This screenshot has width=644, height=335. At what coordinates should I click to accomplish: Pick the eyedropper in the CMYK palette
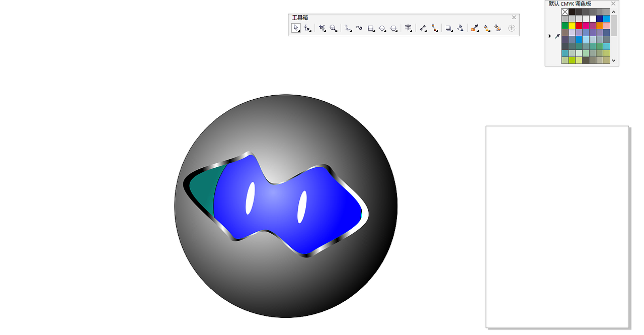pos(557,36)
